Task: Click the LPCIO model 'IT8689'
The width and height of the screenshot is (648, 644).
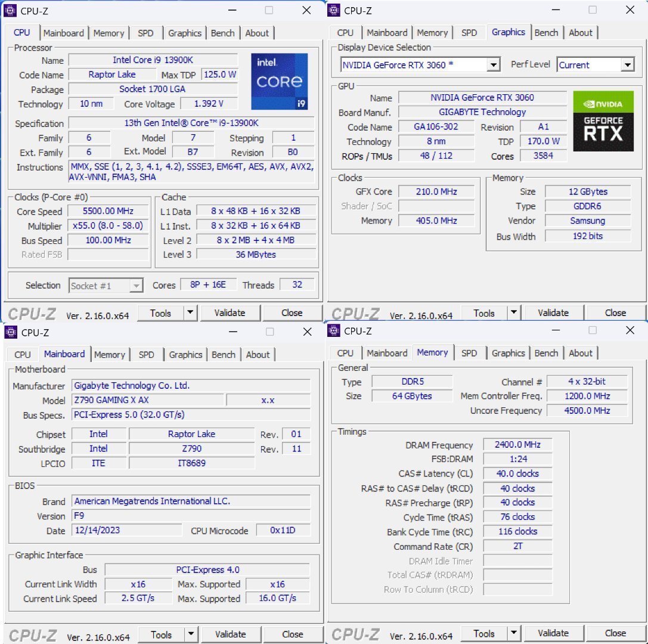Action: pos(192,463)
